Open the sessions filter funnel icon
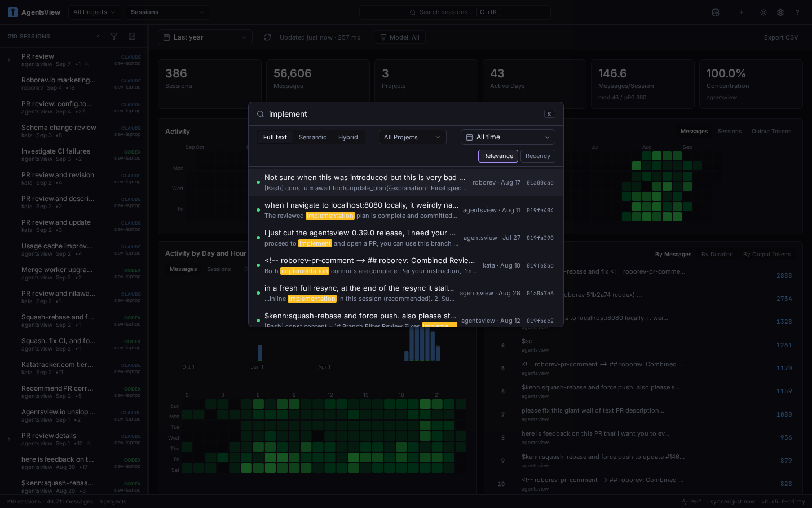Viewport: 812px width, 508px height. [114, 36]
